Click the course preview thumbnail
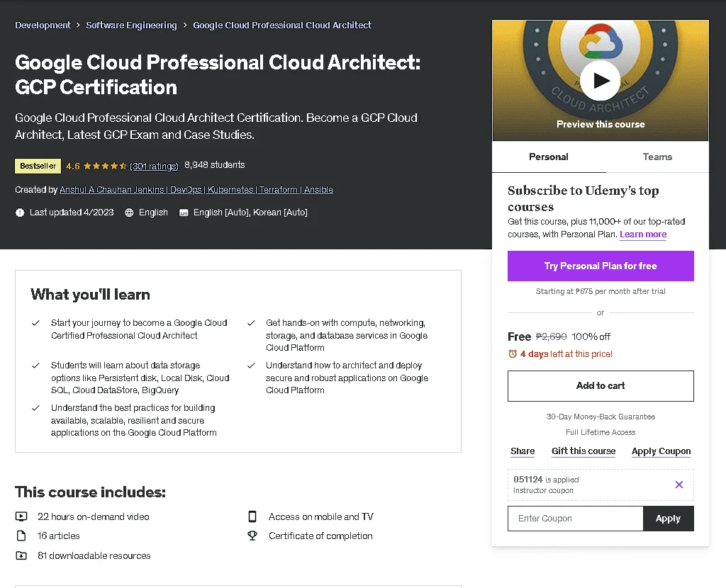 click(x=601, y=81)
